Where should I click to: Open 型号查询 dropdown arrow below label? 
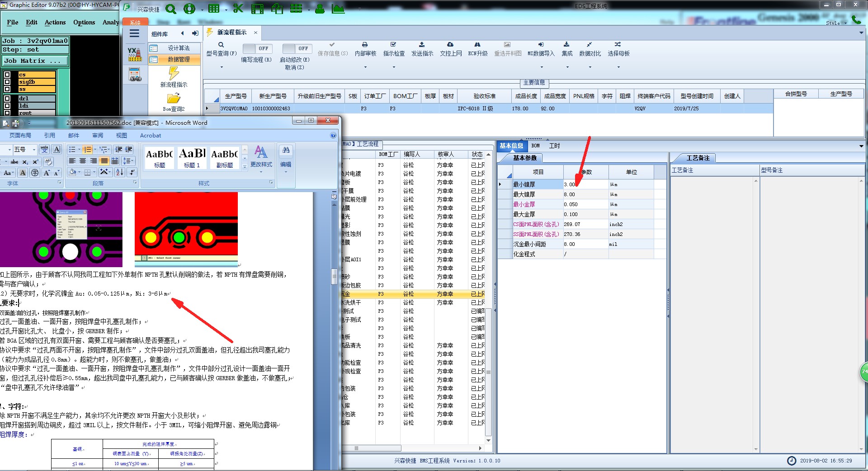(x=222, y=67)
